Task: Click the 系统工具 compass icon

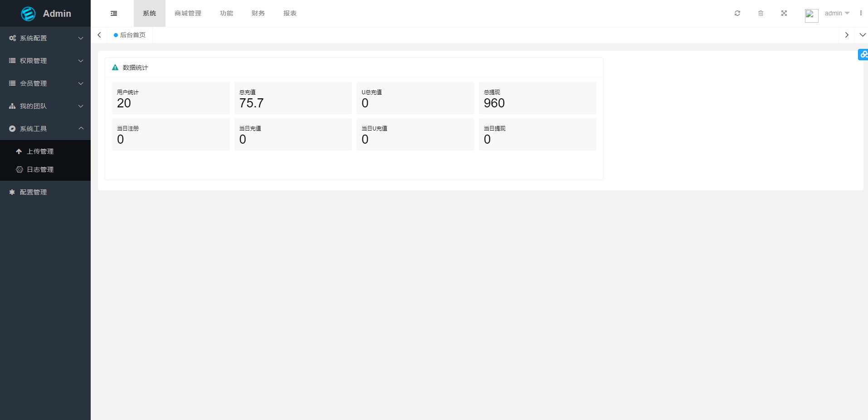Action: (12, 129)
